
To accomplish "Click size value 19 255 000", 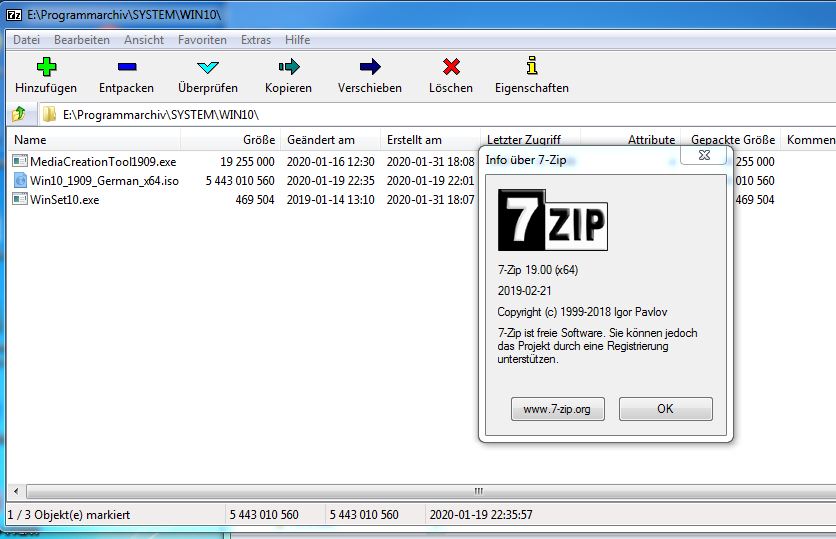I will (247, 162).
